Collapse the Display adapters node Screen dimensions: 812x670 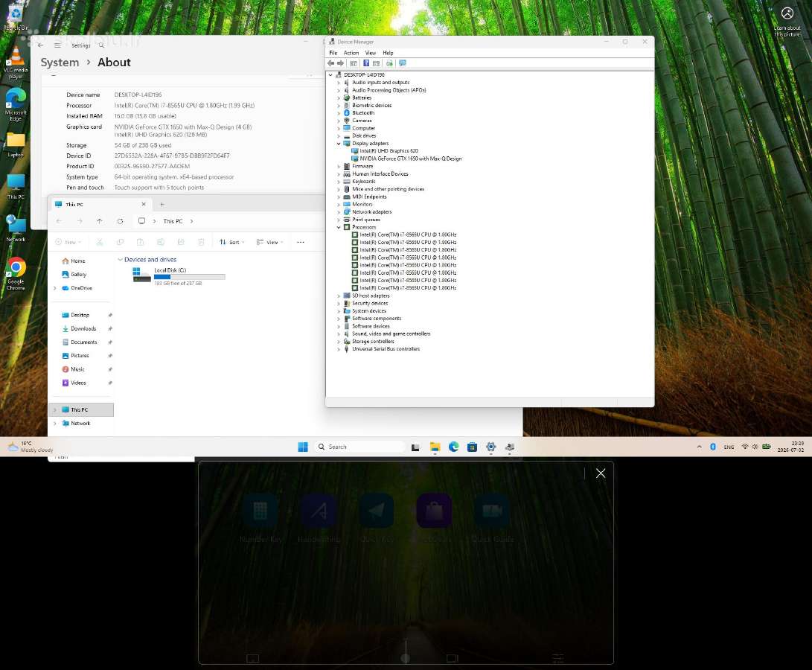(339, 144)
